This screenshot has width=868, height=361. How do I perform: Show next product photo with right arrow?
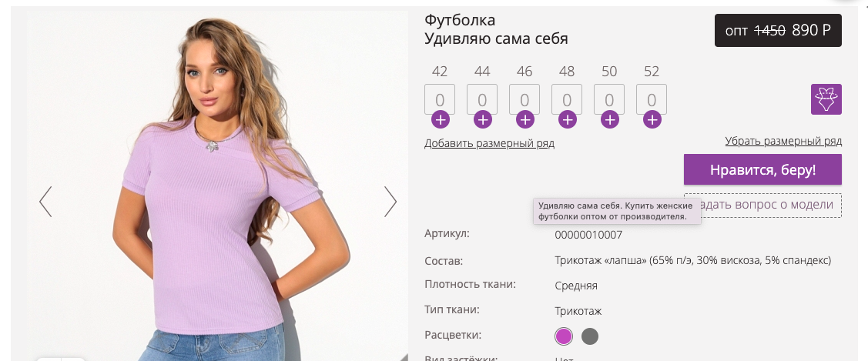pos(390,201)
